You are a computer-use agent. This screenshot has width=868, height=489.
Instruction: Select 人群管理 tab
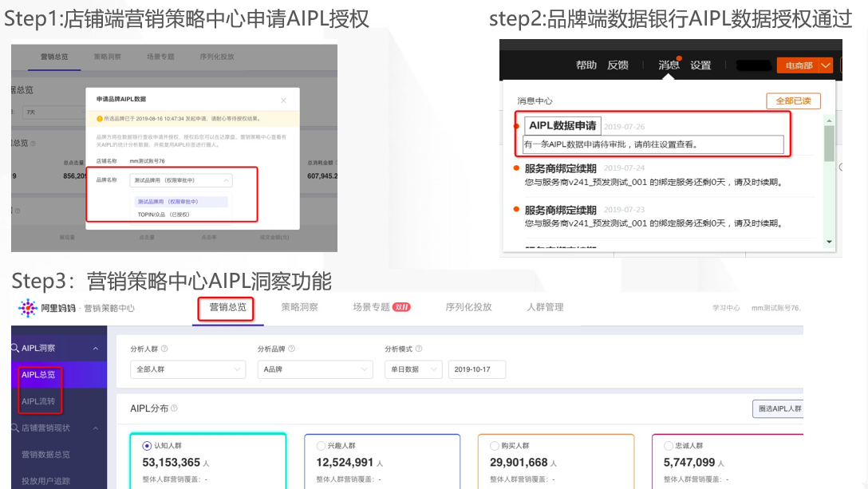pyautogui.click(x=545, y=307)
